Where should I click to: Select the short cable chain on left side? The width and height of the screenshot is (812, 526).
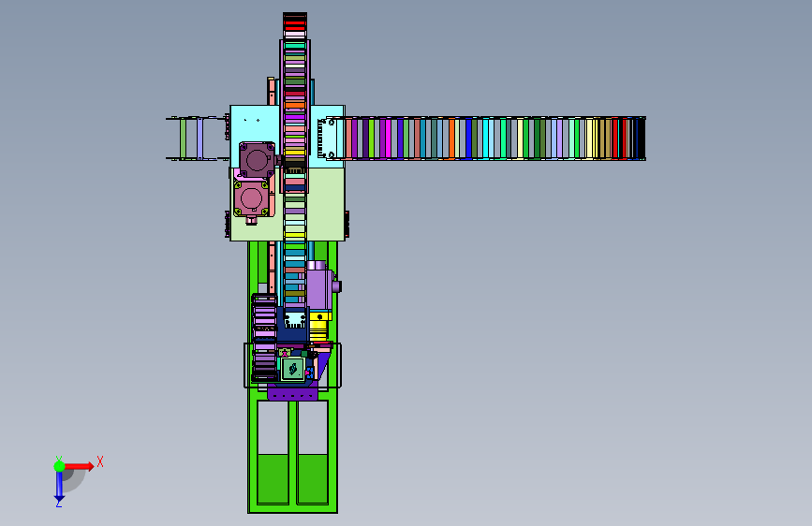click(198, 139)
